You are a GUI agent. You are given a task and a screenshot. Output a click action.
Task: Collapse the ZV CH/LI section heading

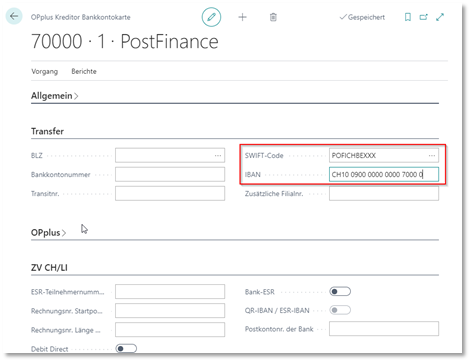pos(49,268)
